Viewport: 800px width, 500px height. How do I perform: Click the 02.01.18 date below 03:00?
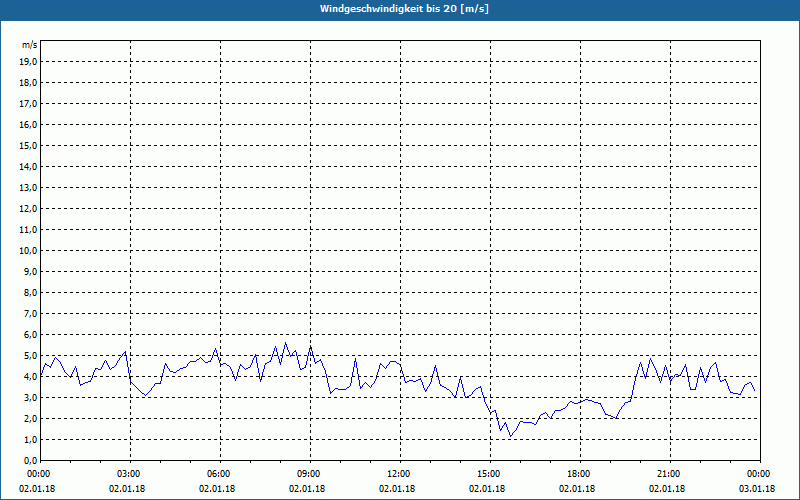(127, 489)
